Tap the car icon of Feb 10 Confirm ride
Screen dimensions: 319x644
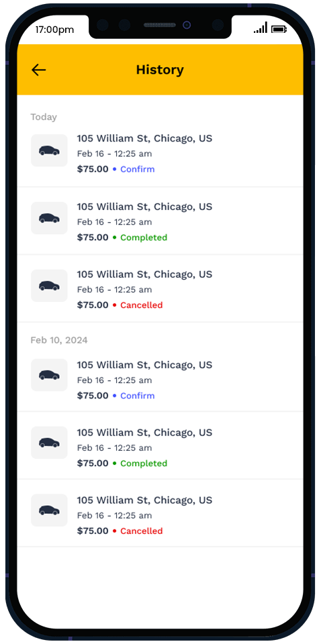(49, 375)
